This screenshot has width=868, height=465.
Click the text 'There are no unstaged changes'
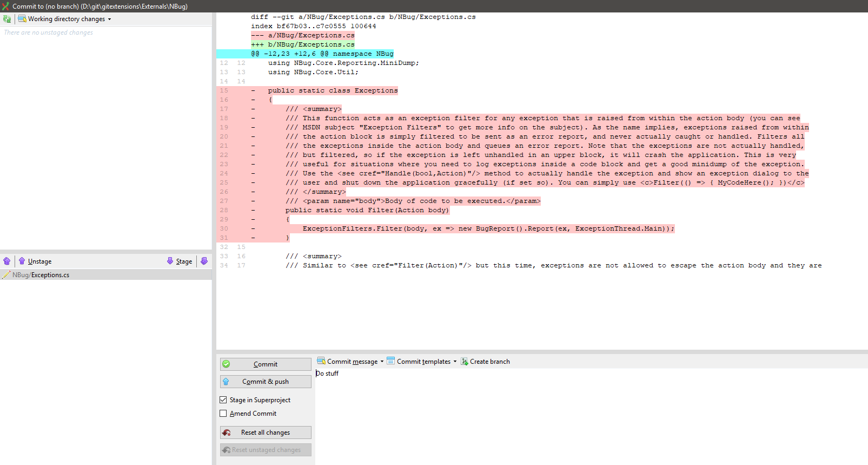tap(49, 32)
